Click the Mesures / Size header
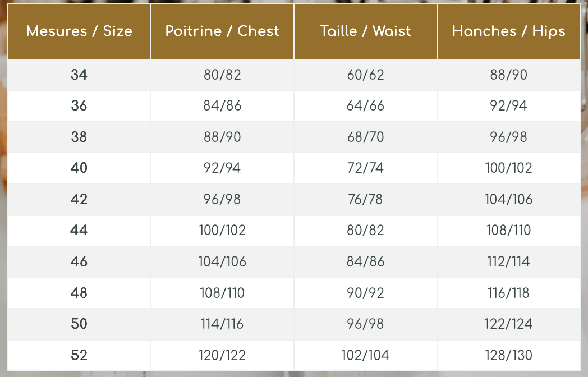 (79, 31)
